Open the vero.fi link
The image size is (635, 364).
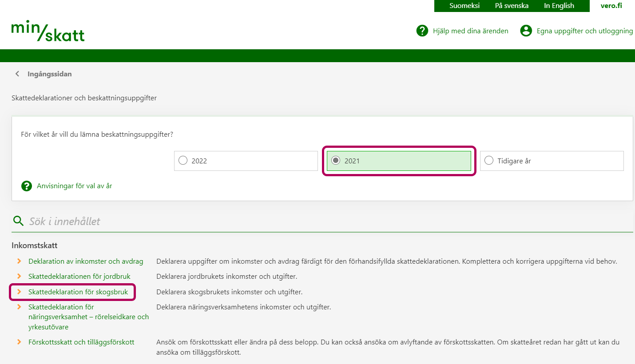(x=611, y=6)
